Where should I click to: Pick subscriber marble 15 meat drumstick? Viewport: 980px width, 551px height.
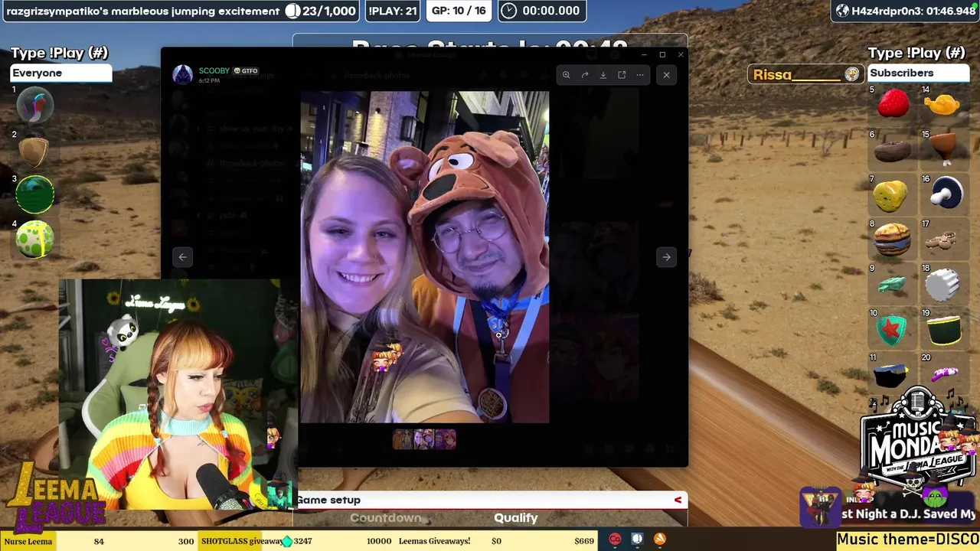pos(943,148)
